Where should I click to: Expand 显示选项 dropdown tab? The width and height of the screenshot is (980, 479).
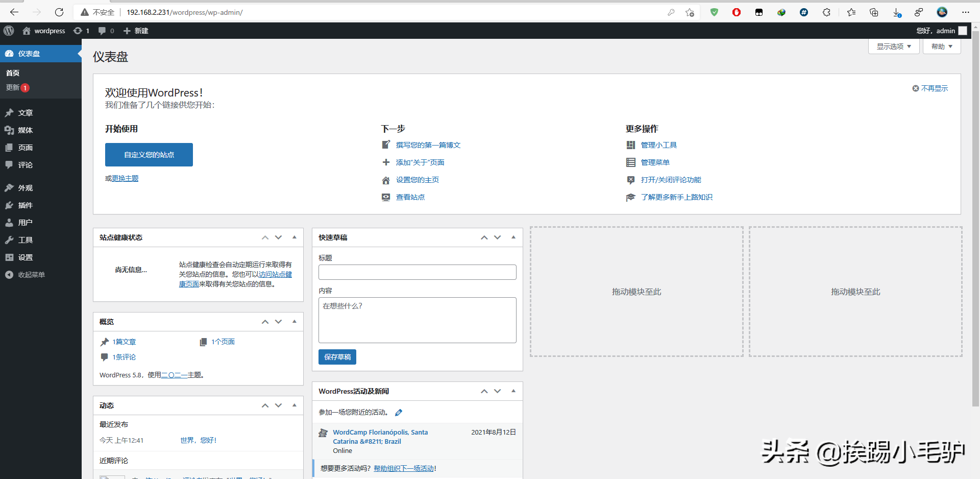pyautogui.click(x=894, y=46)
